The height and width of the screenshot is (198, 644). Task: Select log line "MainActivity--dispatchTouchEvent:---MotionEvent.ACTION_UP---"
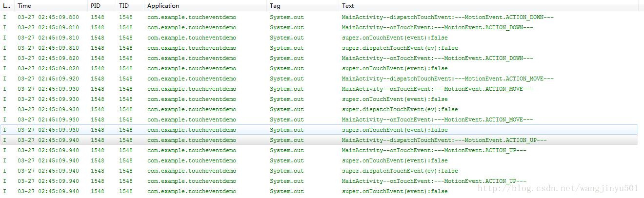pos(319,140)
